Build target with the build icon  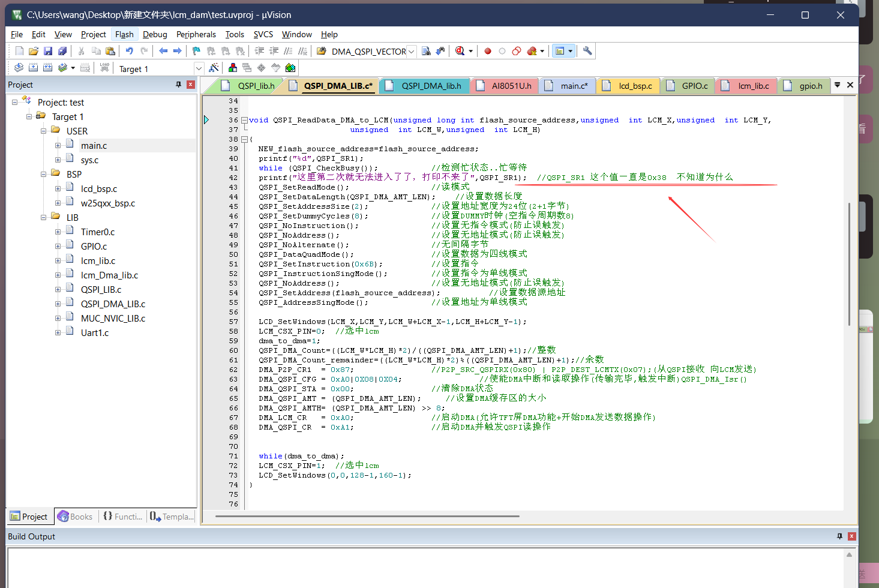tap(34, 68)
